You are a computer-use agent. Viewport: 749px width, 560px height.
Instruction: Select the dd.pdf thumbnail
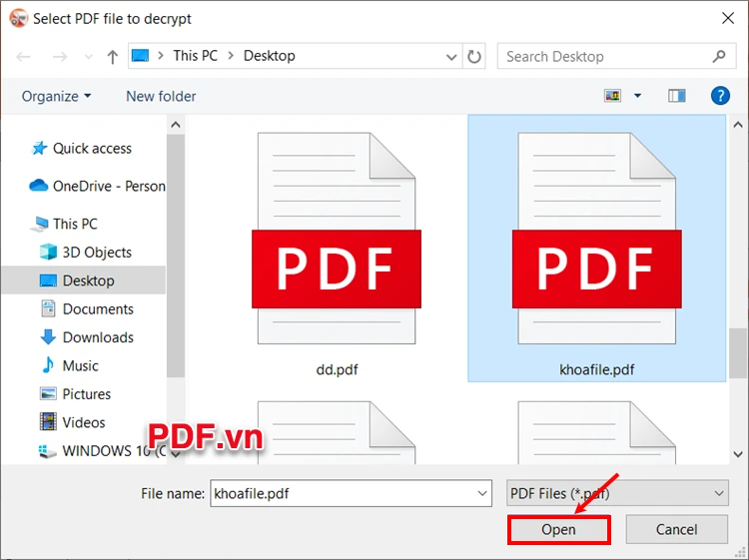pos(337,239)
